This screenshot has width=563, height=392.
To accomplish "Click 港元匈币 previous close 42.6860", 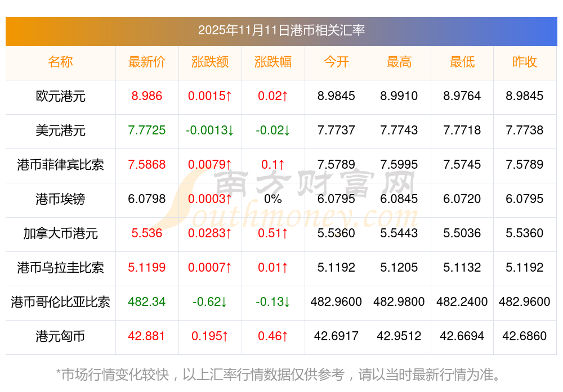I will click(525, 336).
